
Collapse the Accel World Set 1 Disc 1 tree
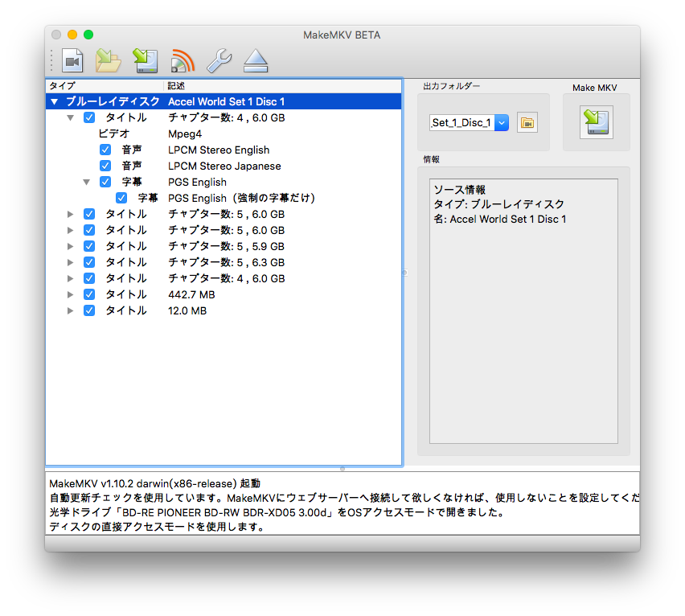pyautogui.click(x=55, y=102)
